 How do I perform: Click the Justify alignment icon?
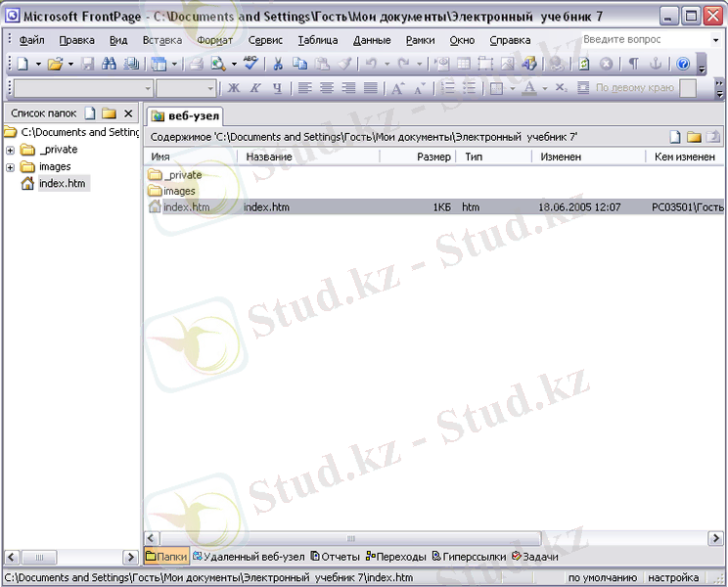coord(371,88)
